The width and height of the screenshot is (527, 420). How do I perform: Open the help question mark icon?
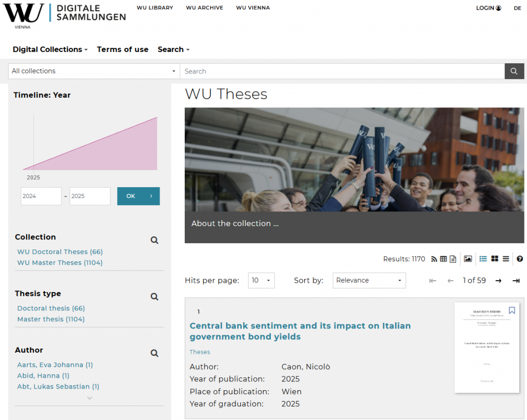[x=520, y=259]
